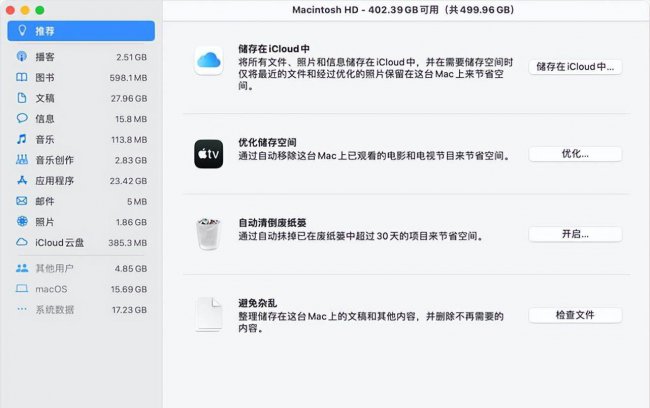Click the 系统数据 ellipsis icon
Viewport: 650px width, 408px height.
click(22, 309)
